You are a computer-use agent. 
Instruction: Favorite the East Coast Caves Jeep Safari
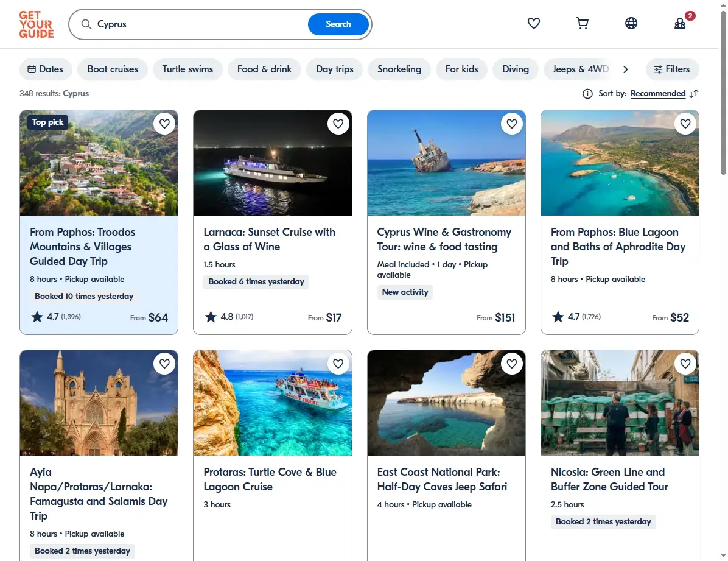click(x=512, y=364)
